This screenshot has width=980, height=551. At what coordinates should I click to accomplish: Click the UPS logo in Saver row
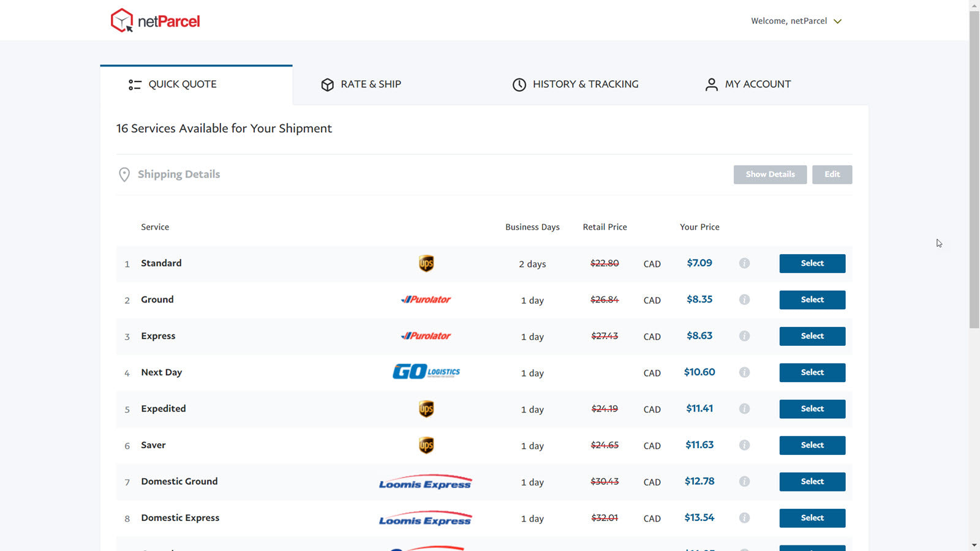[426, 445]
